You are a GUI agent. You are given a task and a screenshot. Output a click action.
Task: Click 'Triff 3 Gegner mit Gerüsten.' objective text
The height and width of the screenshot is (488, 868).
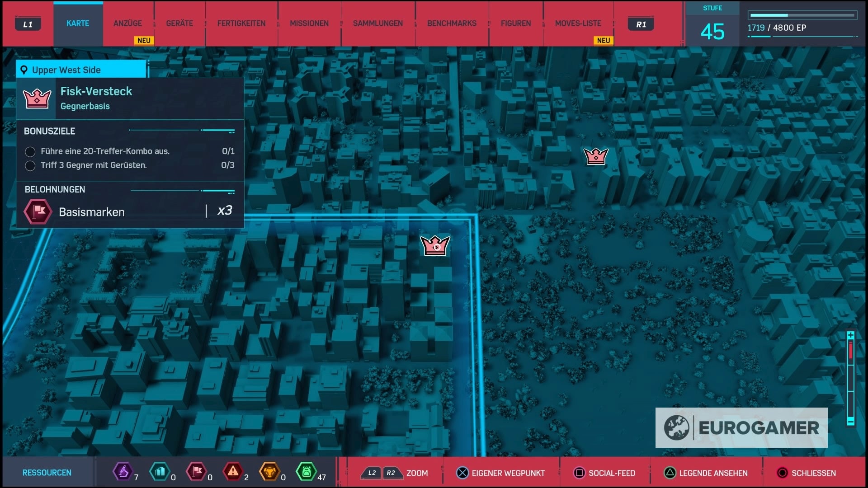[94, 165]
